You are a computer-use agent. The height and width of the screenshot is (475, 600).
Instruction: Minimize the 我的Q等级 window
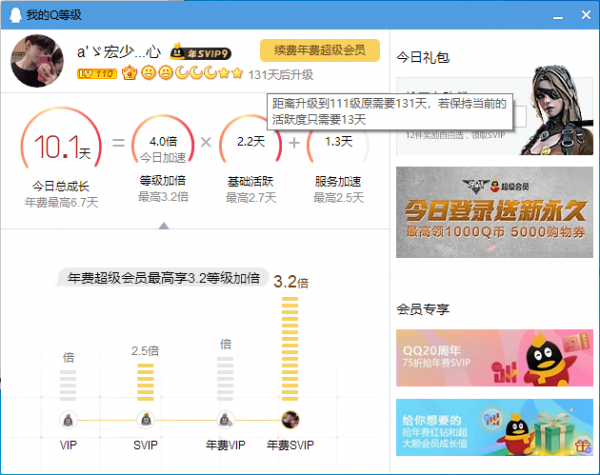[x=558, y=16]
